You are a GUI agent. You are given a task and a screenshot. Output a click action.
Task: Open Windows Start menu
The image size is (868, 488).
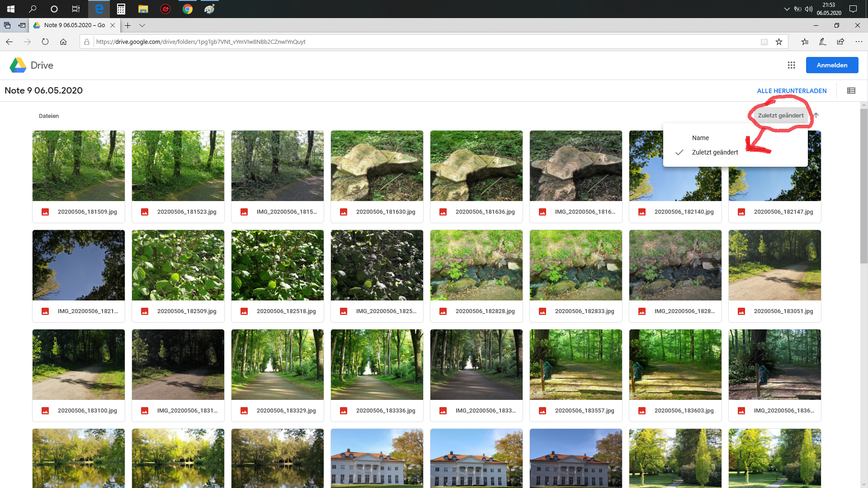click(x=10, y=9)
